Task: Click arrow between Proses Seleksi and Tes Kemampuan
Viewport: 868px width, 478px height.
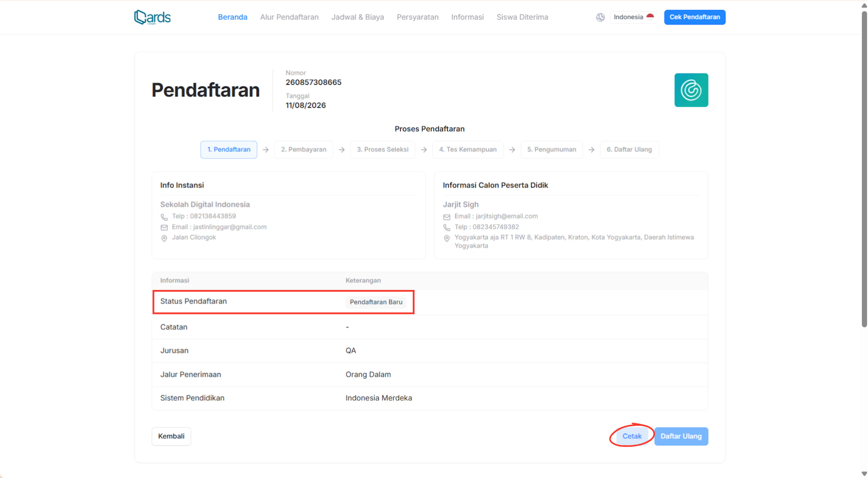Action: [x=424, y=150]
